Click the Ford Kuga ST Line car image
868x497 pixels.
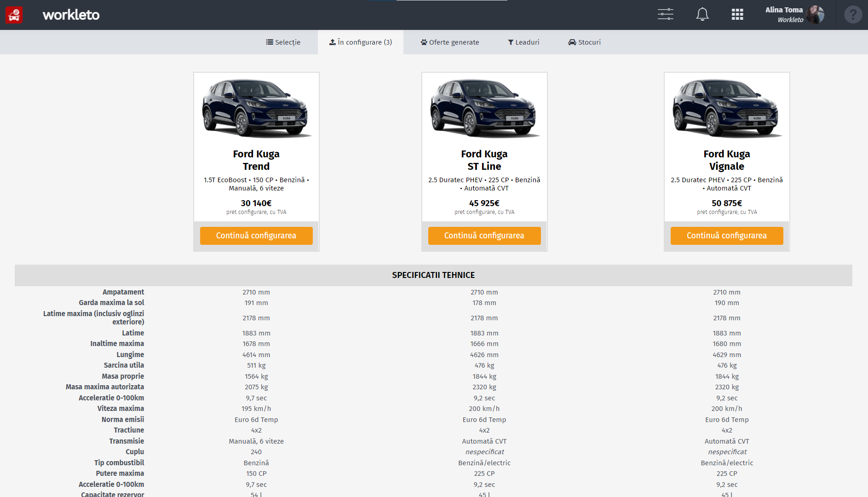[484, 108]
